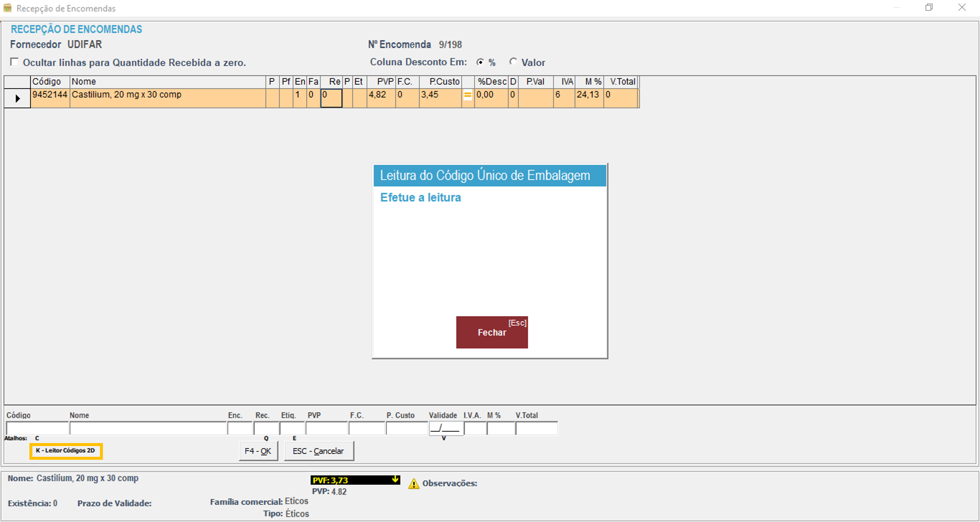
Task: Click the Validade date input field
Action: click(x=446, y=429)
